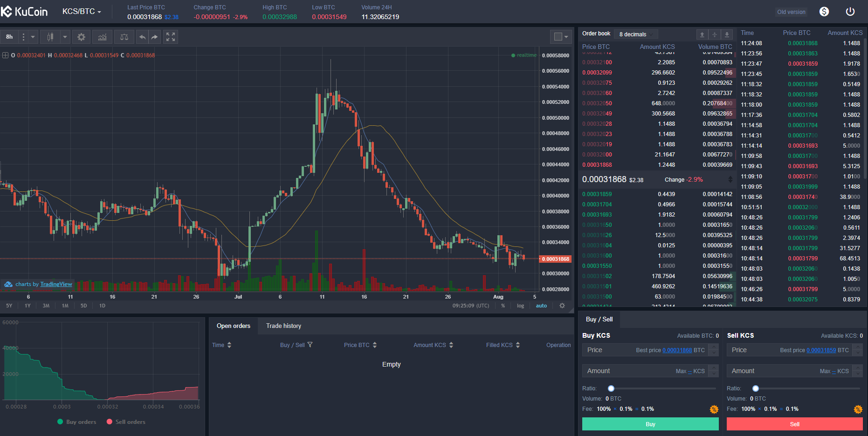The height and width of the screenshot is (436, 868).
Task: Set chart range to 1D
Action: point(102,306)
